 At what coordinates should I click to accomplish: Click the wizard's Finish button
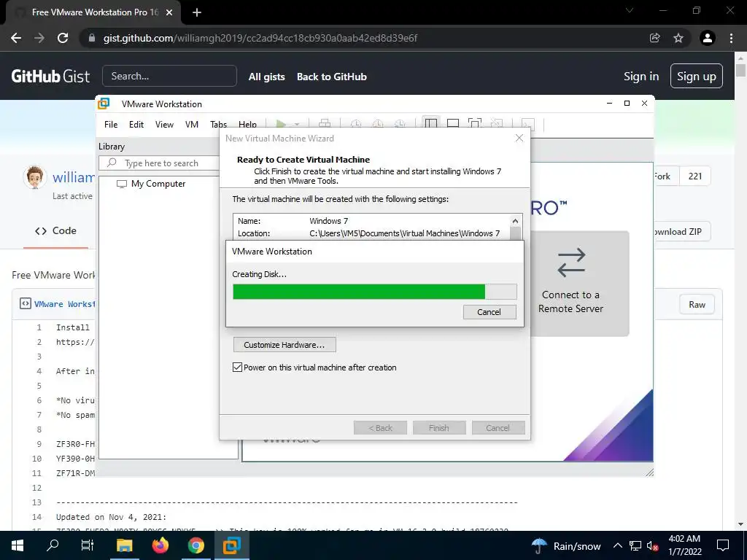[x=438, y=427]
